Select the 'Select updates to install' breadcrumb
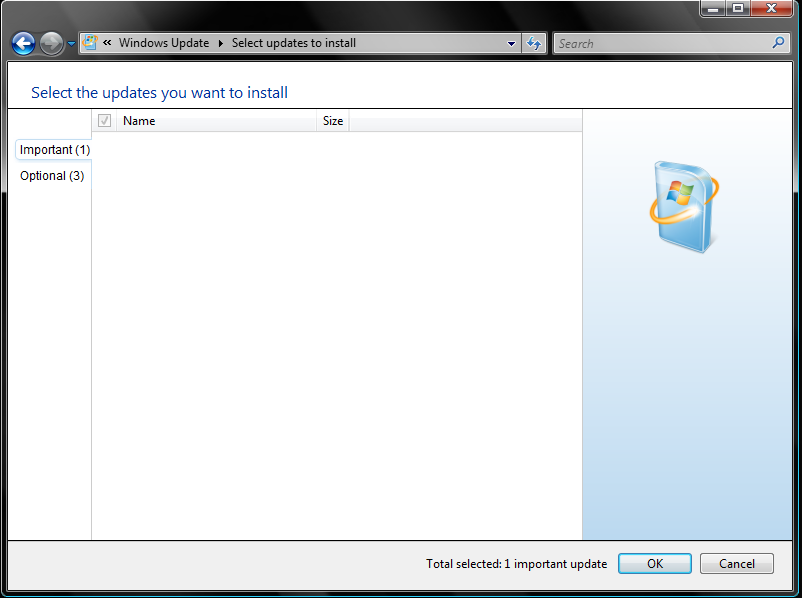Viewport: 802px width, 598px height. 294,43
